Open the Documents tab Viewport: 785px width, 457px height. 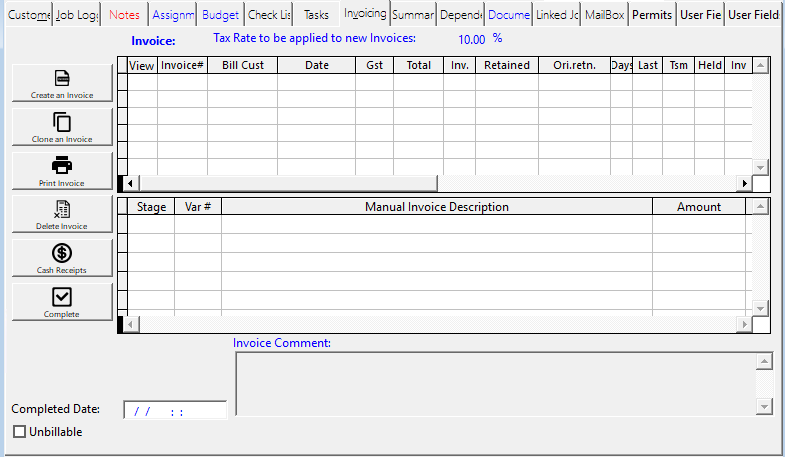coord(509,15)
